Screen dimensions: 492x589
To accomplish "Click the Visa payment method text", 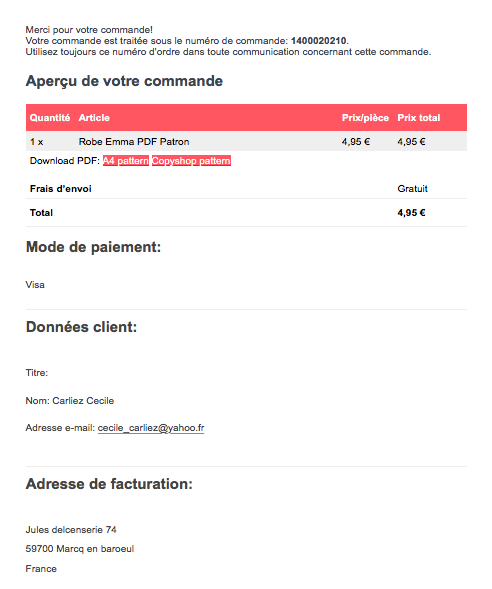I will (x=35, y=285).
